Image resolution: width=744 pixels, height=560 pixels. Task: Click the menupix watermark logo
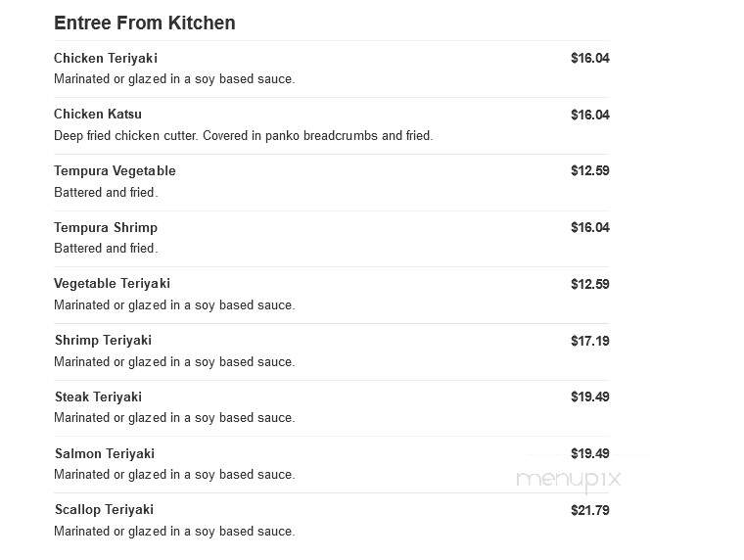569,480
